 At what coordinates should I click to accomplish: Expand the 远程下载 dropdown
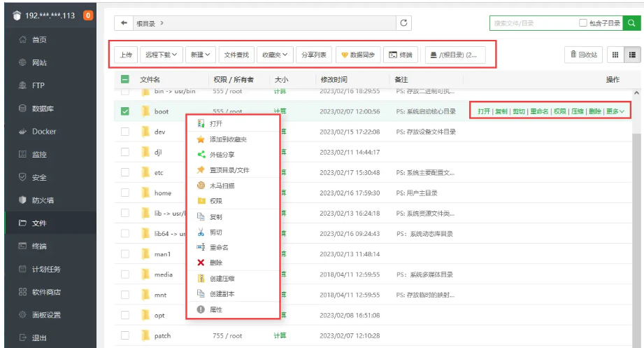pyautogui.click(x=161, y=55)
